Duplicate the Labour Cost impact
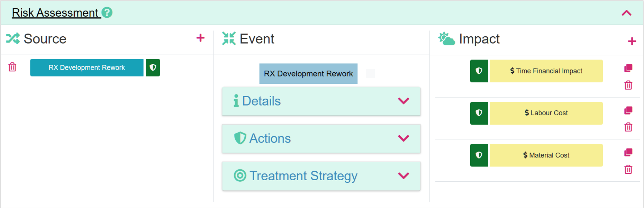The image size is (644, 208). pos(628,110)
